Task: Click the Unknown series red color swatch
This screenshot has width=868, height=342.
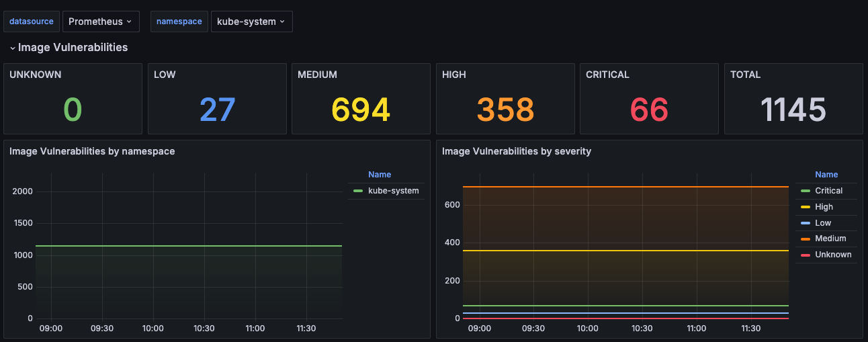Action: point(806,255)
